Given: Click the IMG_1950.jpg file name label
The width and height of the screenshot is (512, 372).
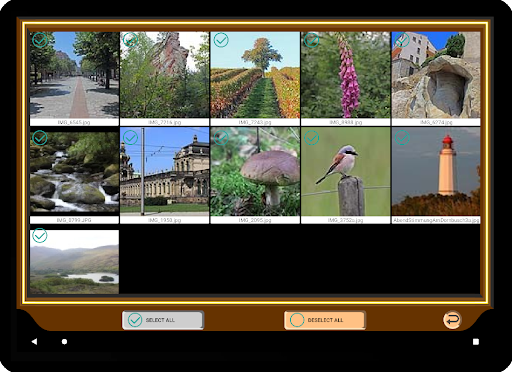Looking at the screenshot, I should point(165,220).
